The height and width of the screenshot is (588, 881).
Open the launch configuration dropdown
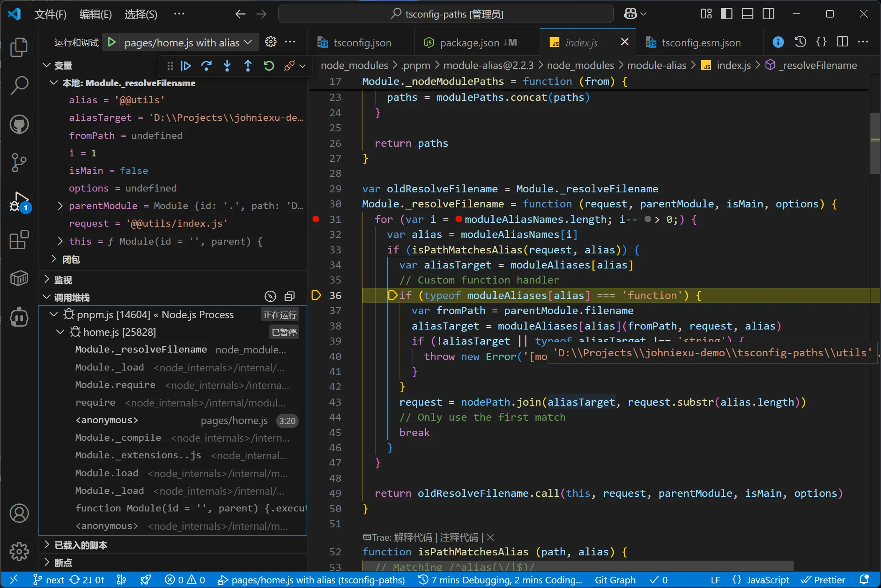tap(248, 42)
